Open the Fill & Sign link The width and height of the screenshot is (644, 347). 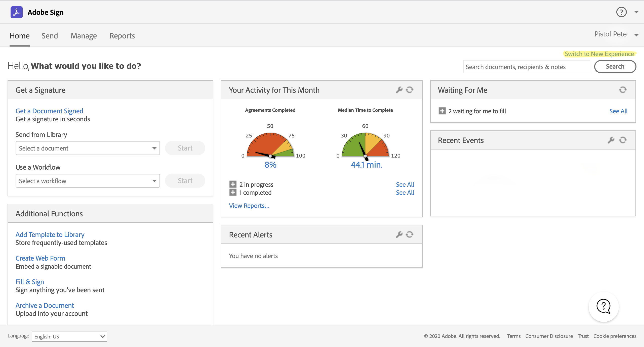click(30, 282)
